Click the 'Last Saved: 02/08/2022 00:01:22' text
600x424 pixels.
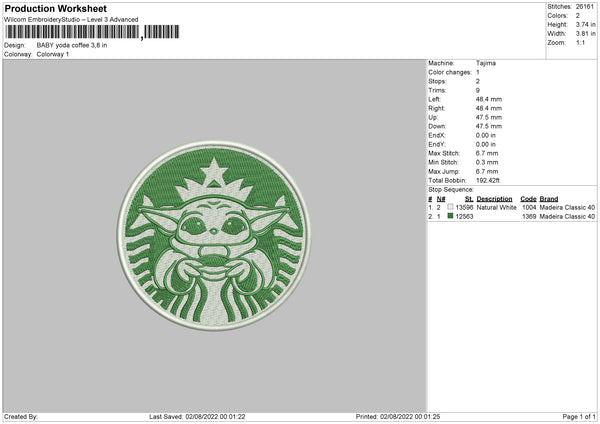197,416
